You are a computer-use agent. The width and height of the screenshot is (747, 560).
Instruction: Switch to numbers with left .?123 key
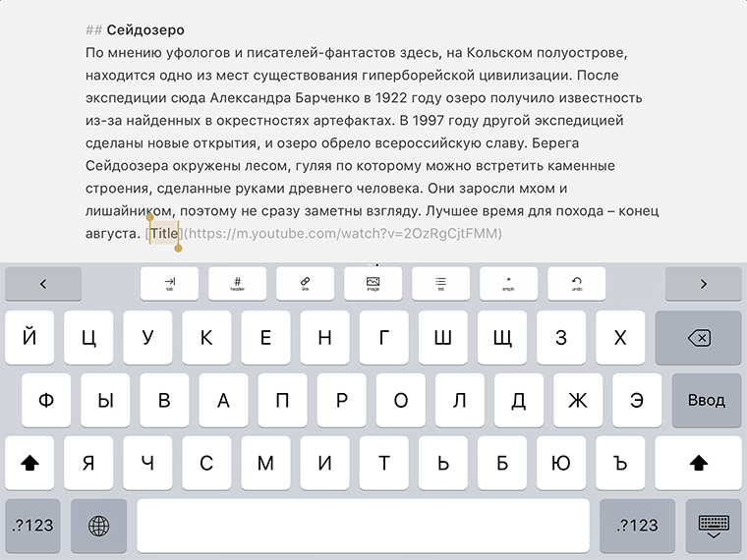(32, 526)
